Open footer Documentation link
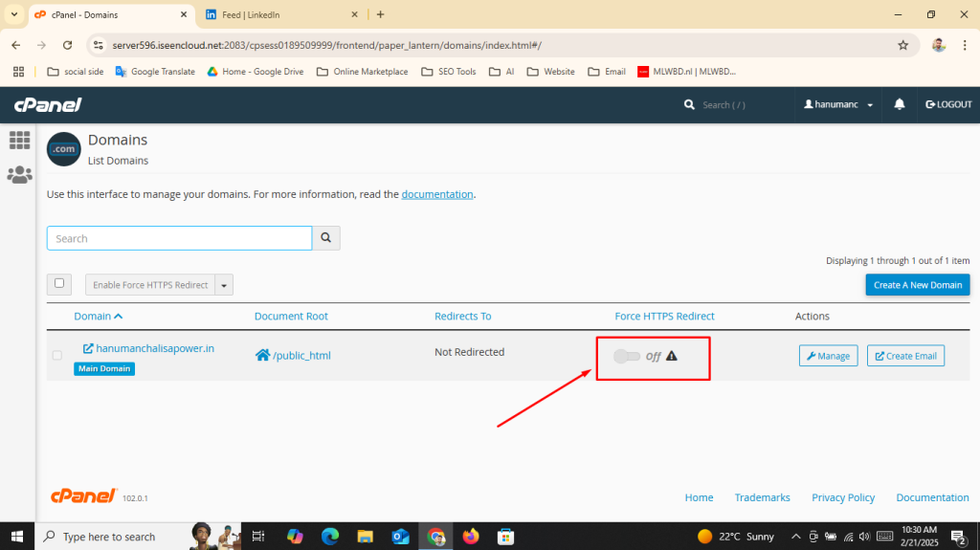 (932, 497)
